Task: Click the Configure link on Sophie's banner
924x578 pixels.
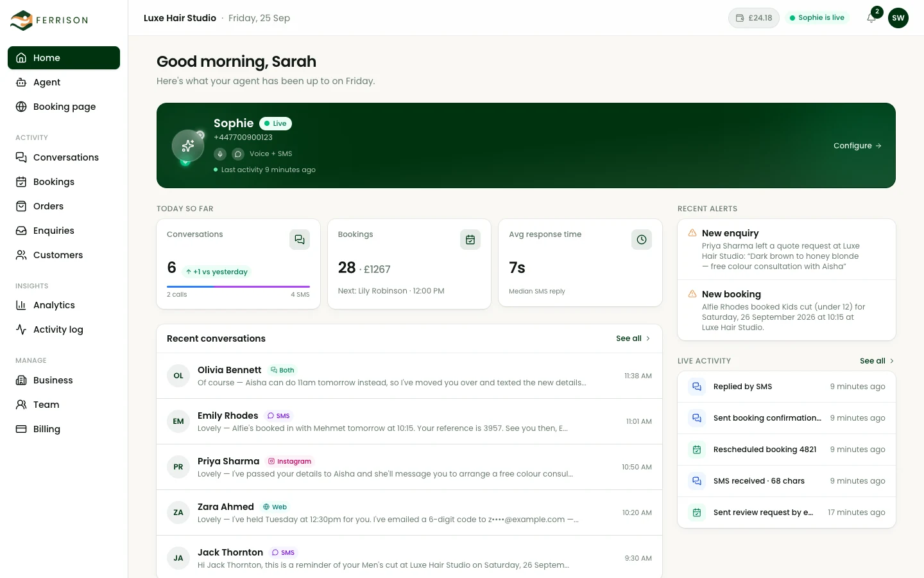Action: click(x=857, y=146)
